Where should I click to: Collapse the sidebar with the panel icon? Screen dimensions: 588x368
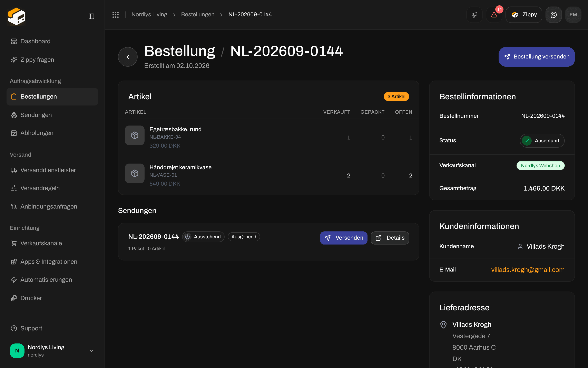click(x=91, y=16)
